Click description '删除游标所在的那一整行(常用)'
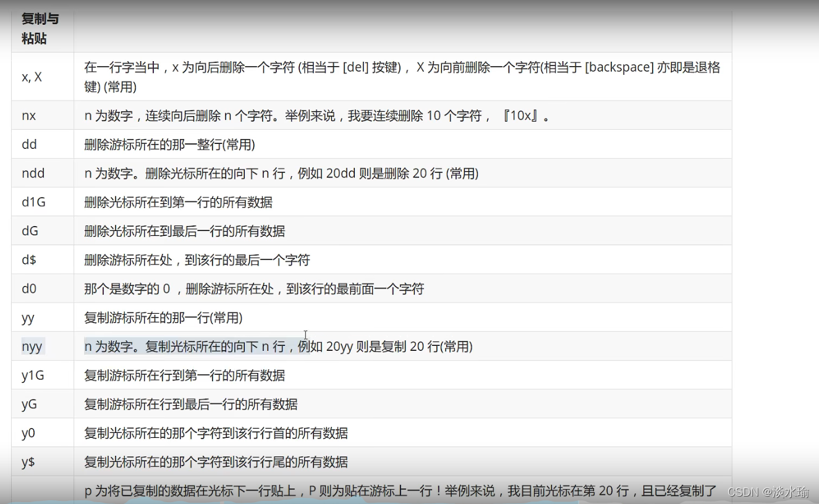This screenshot has height=504, width=819. coord(169,145)
